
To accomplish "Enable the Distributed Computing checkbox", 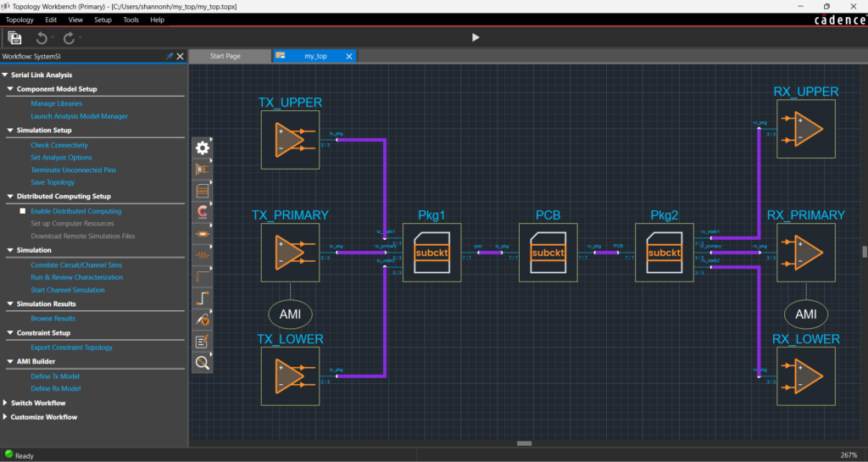I will pos(23,211).
